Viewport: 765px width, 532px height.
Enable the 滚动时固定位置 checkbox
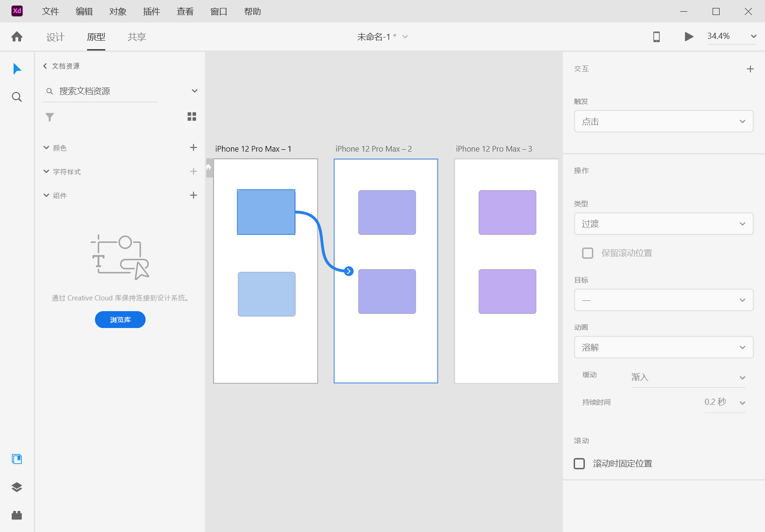[x=579, y=464]
